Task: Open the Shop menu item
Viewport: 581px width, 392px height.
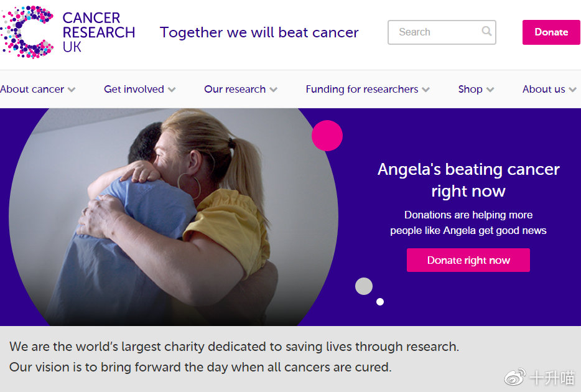Action: (x=470, y=90)
